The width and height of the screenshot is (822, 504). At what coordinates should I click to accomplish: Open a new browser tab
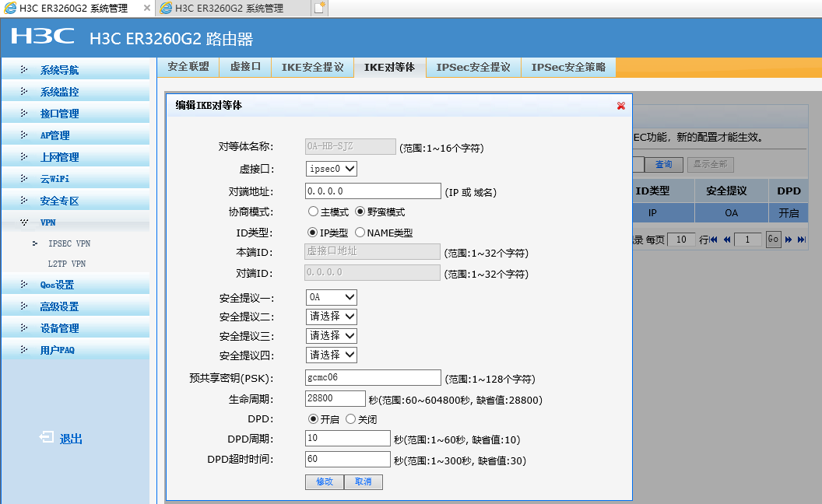[320, 8]
